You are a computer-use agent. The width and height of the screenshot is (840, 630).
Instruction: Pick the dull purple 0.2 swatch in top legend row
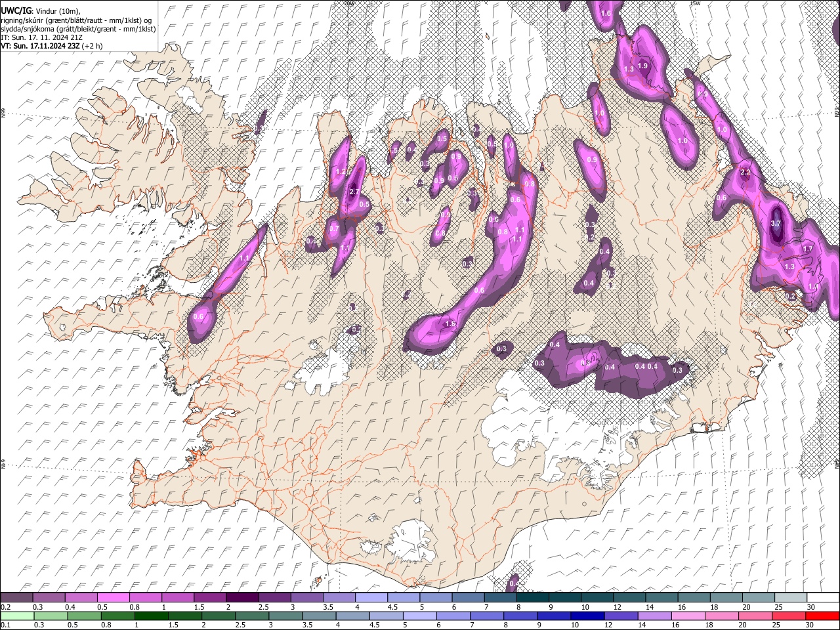click(x=16, y=597)
